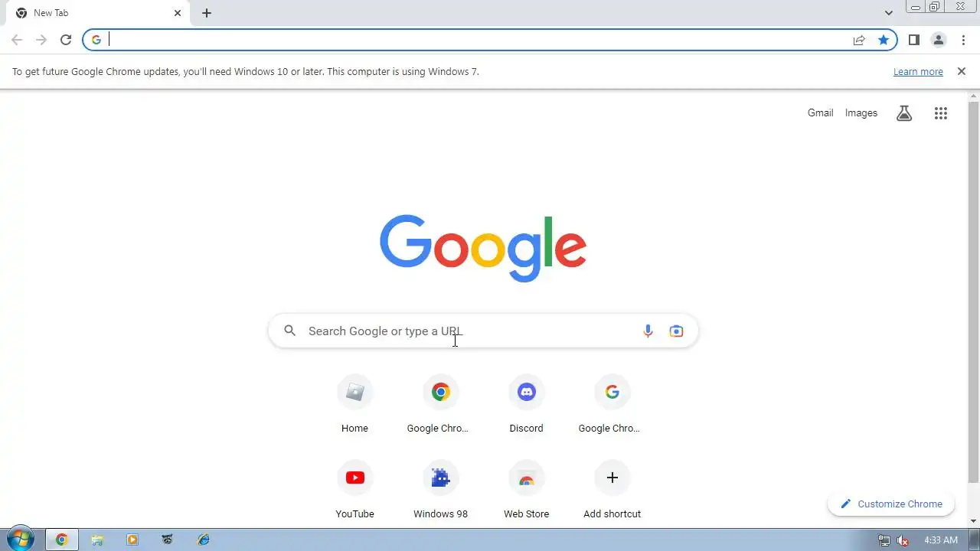The image size is (980, 551).
Task: Click the scrollbar up arrow
Action: click(x=974, y=96)
